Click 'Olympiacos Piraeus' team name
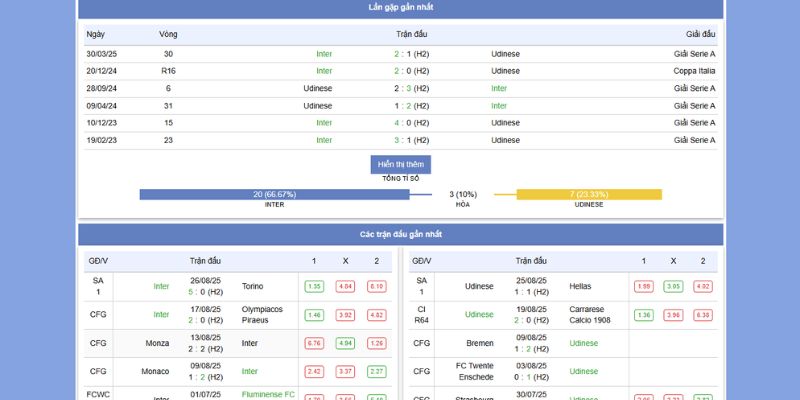 (262, 315)
